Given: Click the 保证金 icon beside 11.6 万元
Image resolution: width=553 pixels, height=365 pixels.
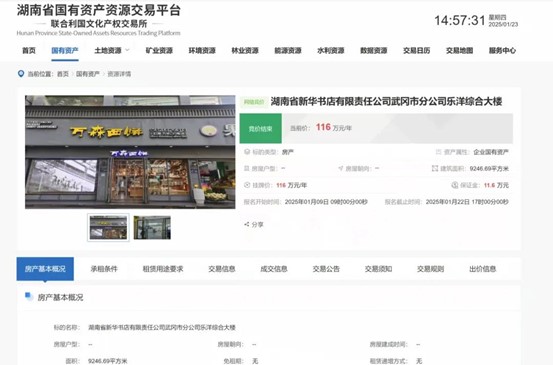Looking at the screenshot, I should (x=455, y=185).
